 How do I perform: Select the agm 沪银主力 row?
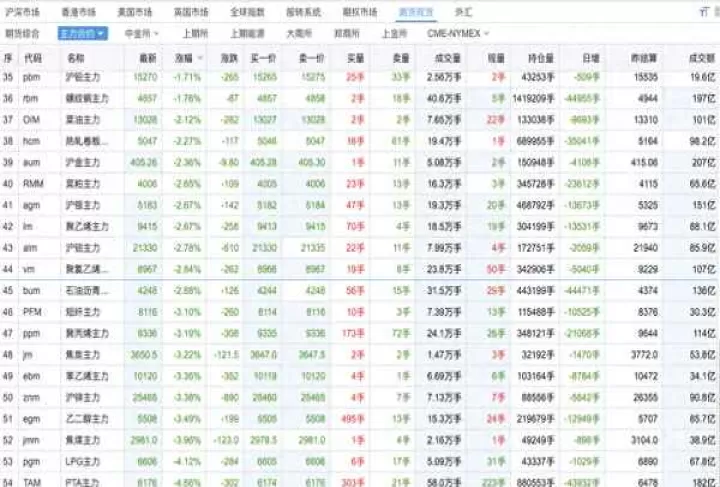[x=360, y=205]
